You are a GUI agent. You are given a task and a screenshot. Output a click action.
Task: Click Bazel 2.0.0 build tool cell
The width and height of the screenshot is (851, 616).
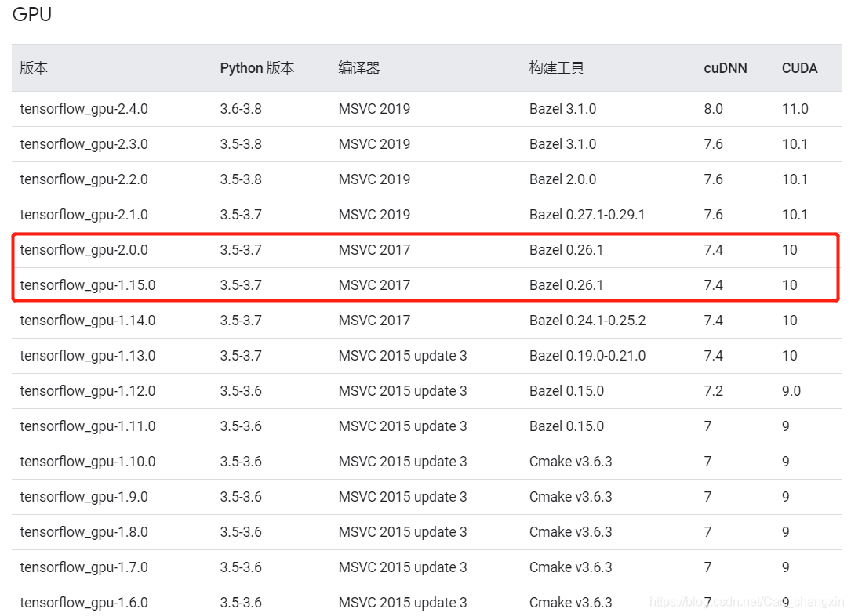click(562, 179)
